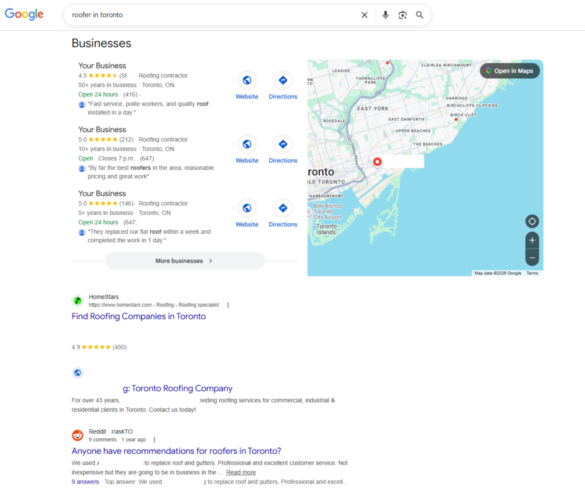Image resolution: width=585 pixels, height=488 pixels.
Task: Zoom out on the map
Action: 532,257
